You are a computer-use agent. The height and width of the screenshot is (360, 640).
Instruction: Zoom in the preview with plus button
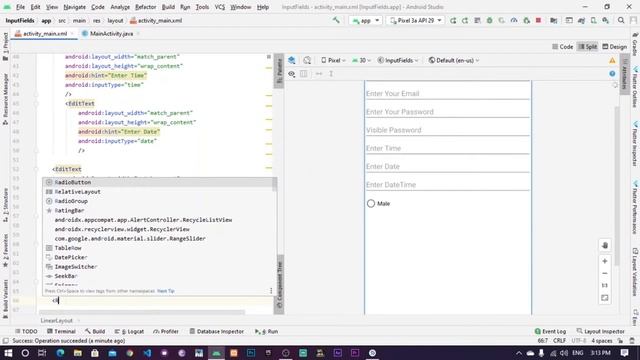605,261
